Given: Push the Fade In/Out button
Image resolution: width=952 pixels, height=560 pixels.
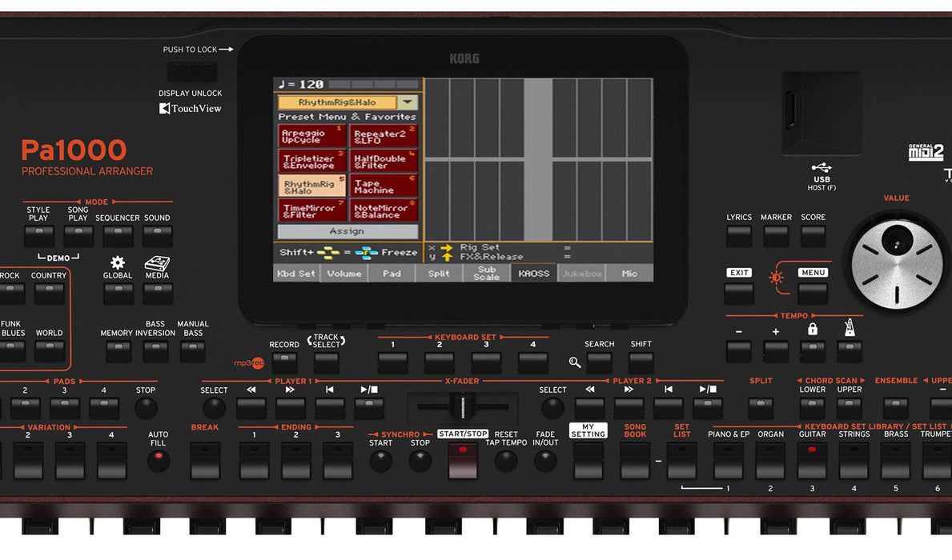Looking at the screenshot, I should [x=545, y=461].
